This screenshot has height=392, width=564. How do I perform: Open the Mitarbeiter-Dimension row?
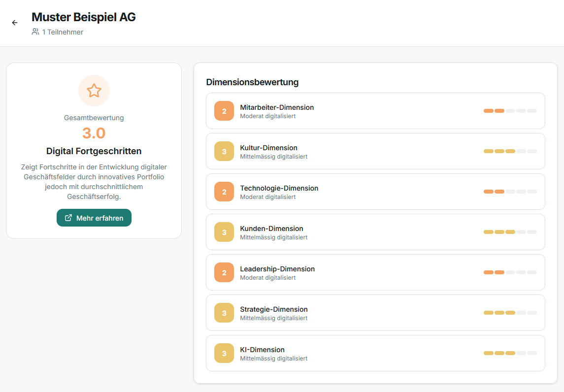pos(375,111)
